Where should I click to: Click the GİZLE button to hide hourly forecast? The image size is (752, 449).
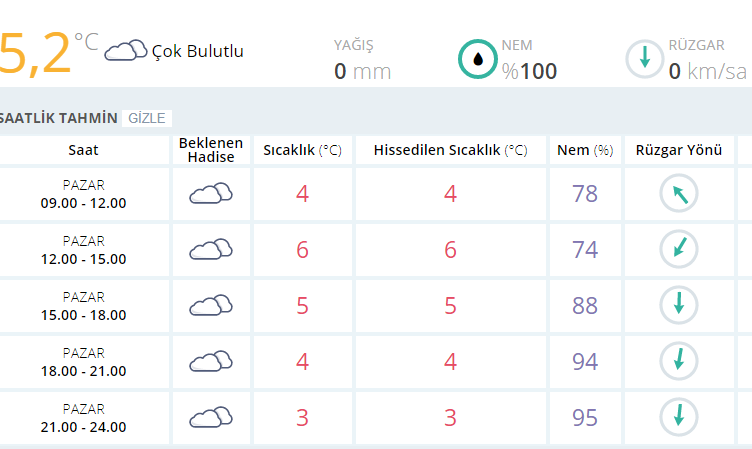[147, 118]
